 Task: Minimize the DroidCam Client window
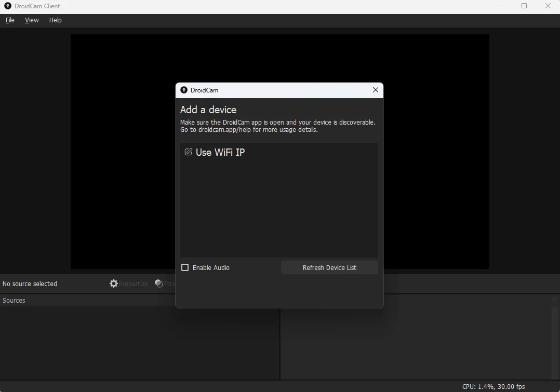click(501, 6)
